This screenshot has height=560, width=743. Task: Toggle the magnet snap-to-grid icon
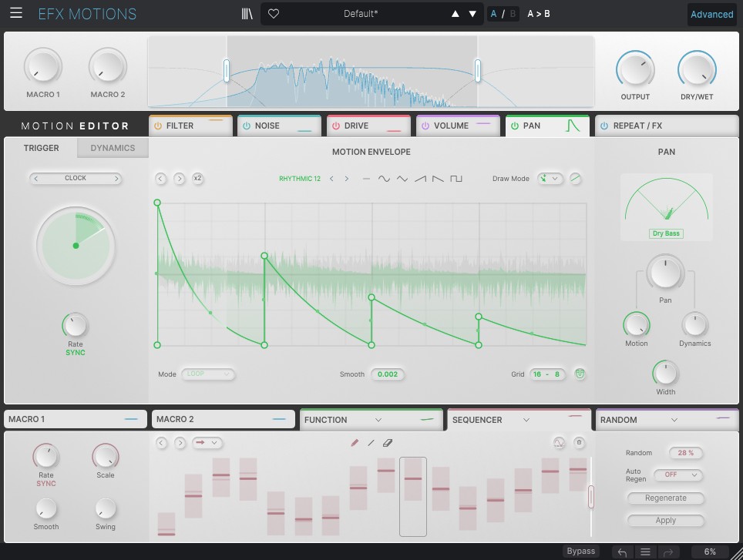pyautogui.click(x=580, y=374)
